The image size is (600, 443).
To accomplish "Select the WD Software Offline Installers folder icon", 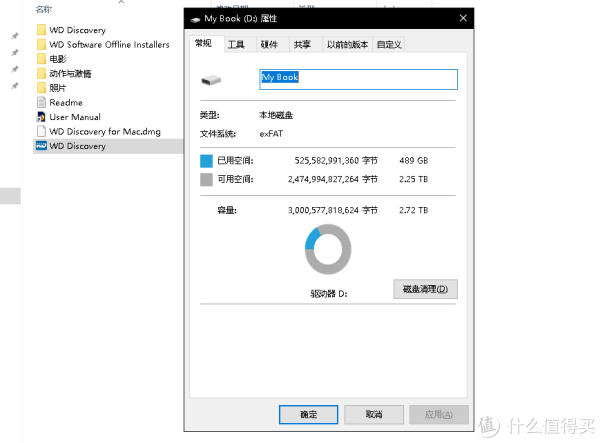I will pos(41,44).
